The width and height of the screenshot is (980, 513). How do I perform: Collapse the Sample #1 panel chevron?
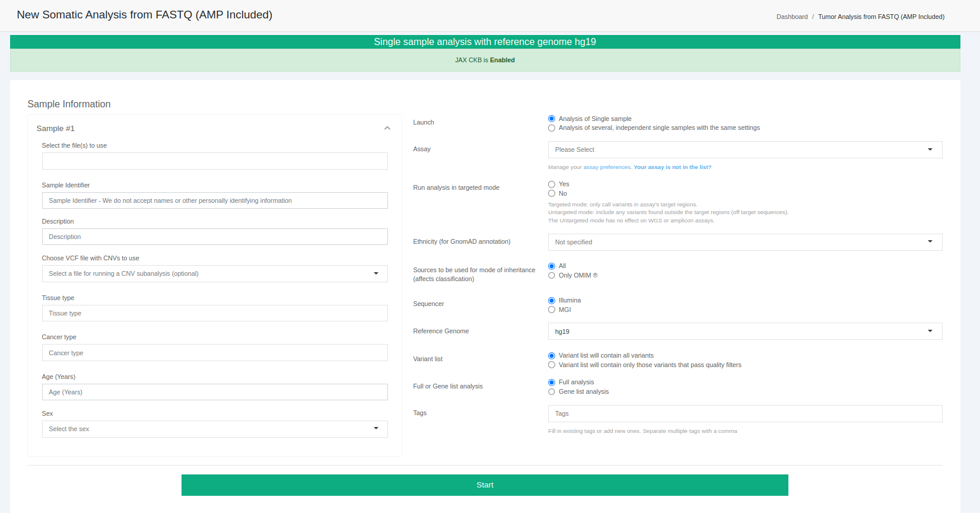[387, 128]
